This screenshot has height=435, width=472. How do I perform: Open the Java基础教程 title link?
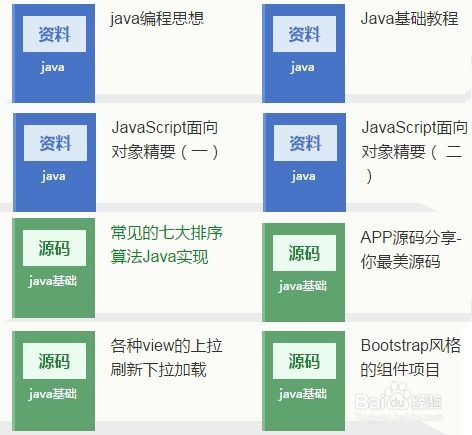409,18
